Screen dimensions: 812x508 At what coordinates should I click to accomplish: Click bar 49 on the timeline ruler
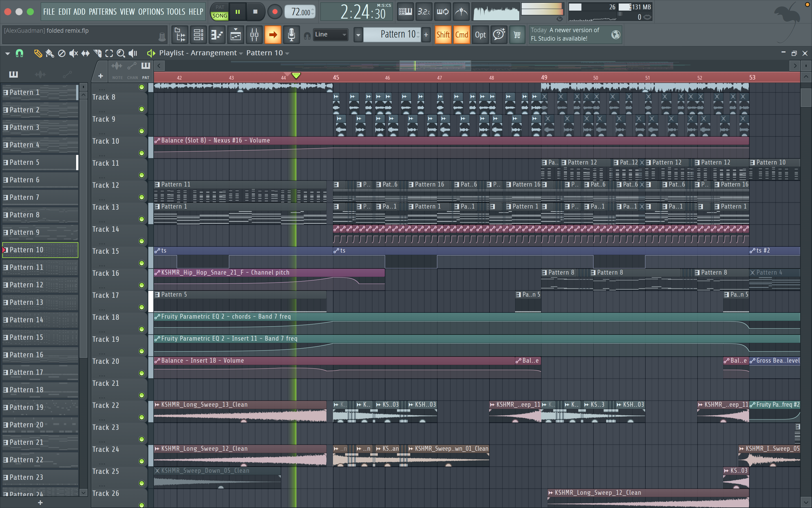coord(544,78)
